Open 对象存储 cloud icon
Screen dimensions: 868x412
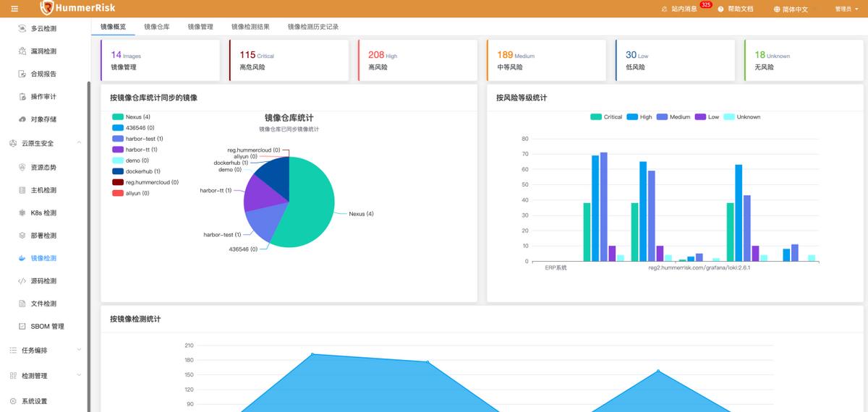point(22,119)
